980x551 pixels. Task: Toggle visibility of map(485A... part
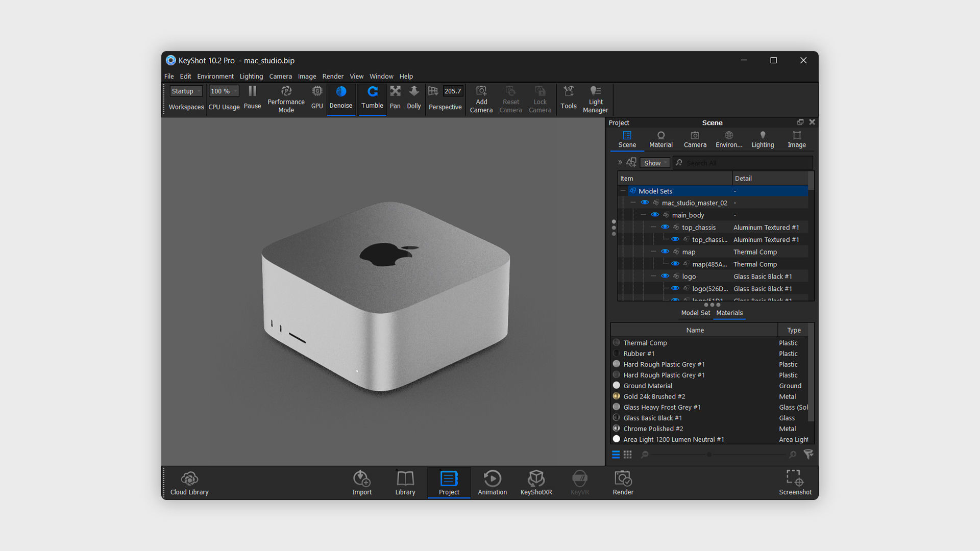(675, 264)
